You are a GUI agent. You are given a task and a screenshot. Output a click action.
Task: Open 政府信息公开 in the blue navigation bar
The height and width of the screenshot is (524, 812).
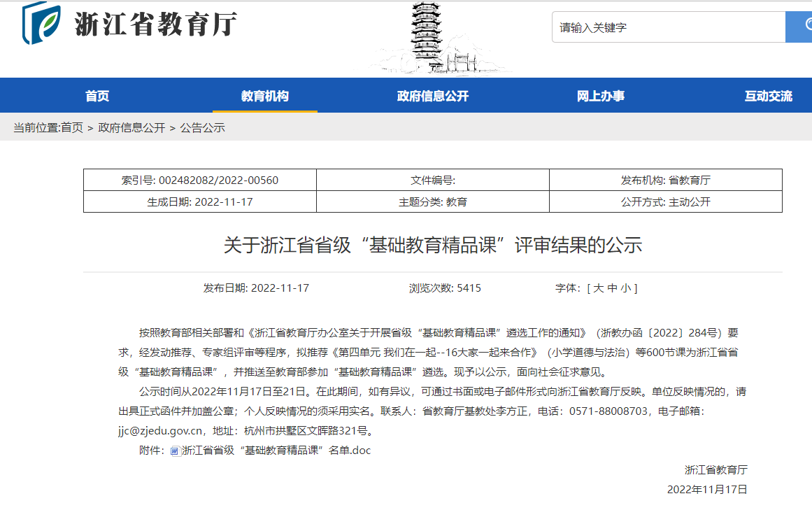pos(432,96)
